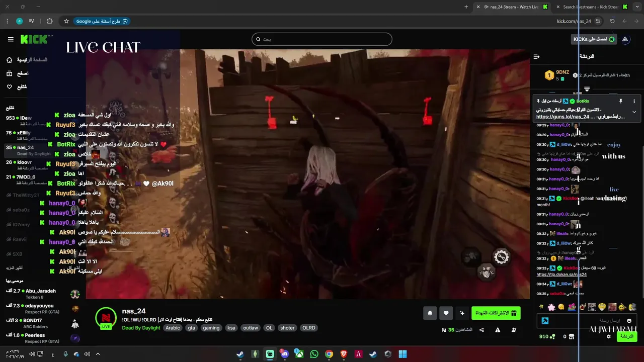Toggle stream notifications bell
This screenshot has height=362, width=644.
(x=430, y=313)
